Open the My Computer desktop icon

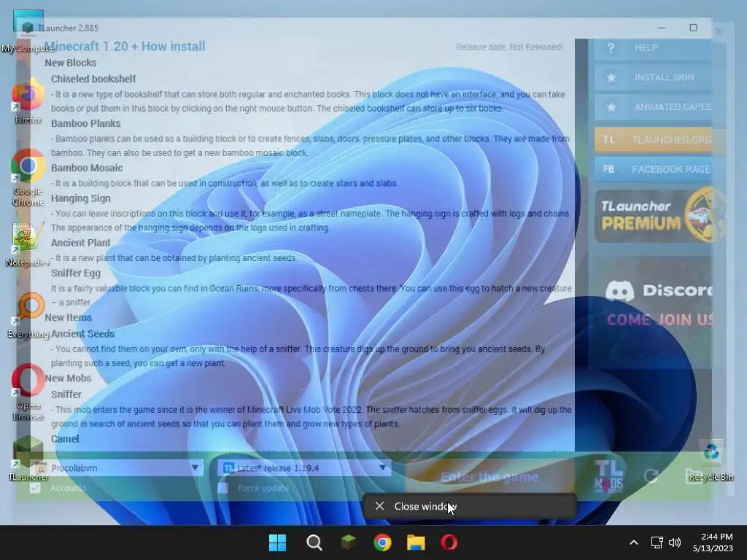(x=28, y=31)
